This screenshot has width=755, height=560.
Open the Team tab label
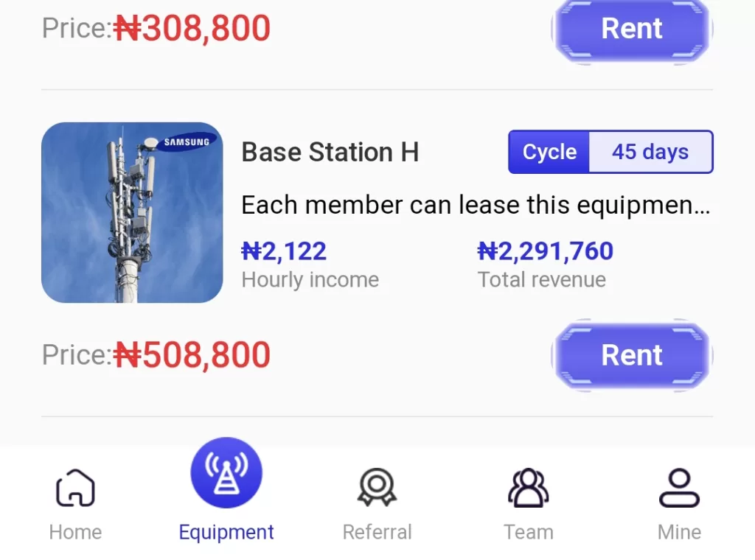(529, 532)
